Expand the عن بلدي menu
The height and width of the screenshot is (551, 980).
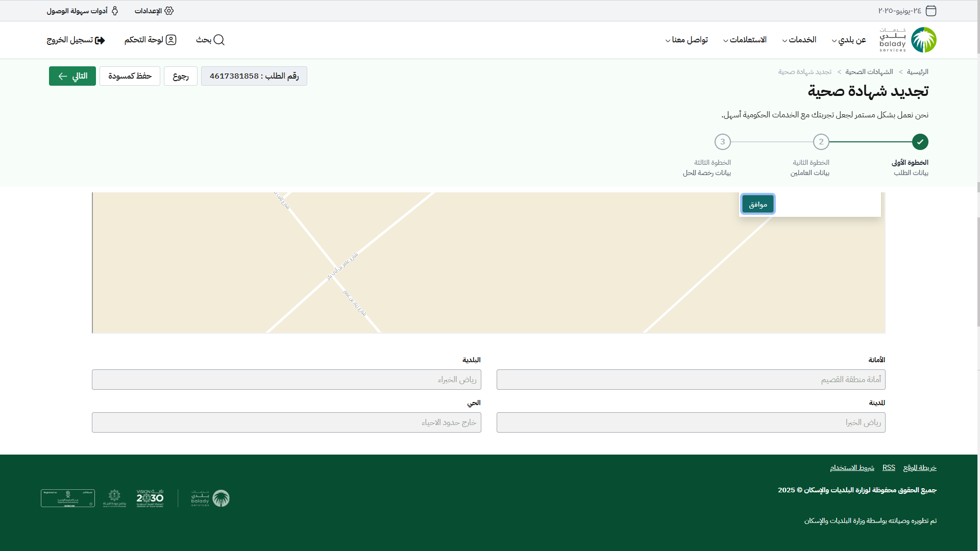pyautogui.click(x=851, y=40)
